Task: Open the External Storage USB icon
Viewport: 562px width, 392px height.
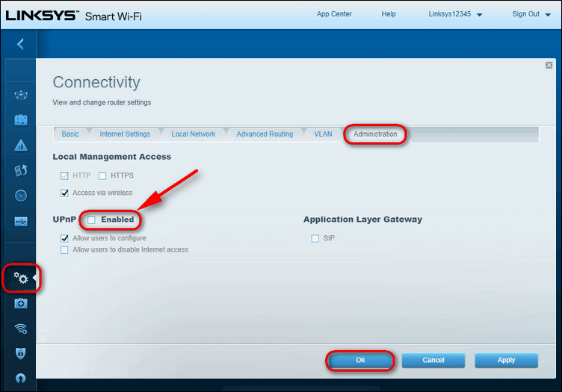Action: [x=21, y=221]
